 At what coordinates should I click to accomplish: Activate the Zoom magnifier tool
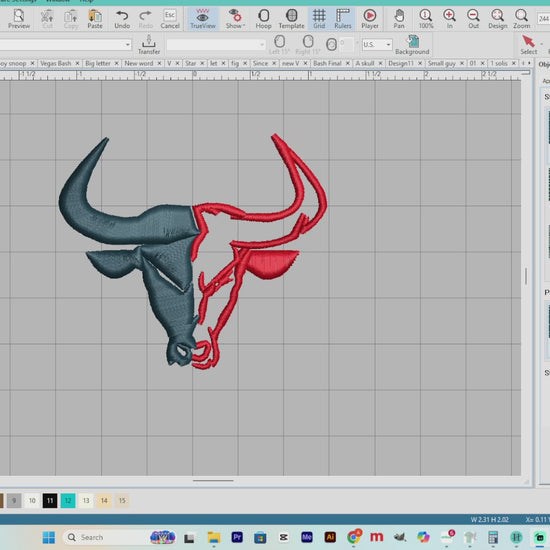coord(522,19)
